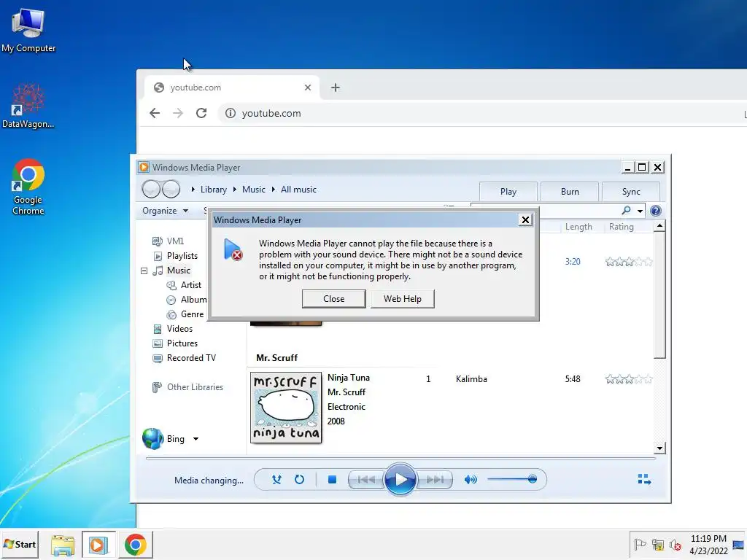747x560 pixels.
Task: Select Pictures in the navigation tree
Action: pyautogui.click(x=182, y=343)
